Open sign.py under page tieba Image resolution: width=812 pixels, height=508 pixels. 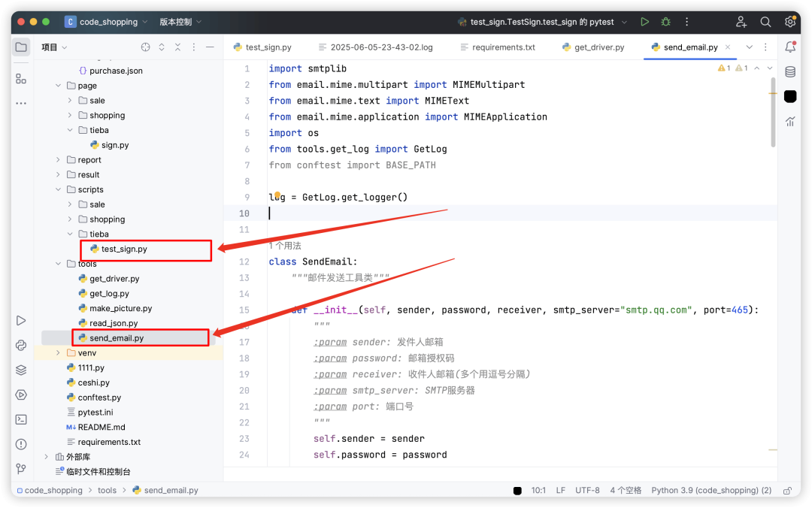point(109,145)
